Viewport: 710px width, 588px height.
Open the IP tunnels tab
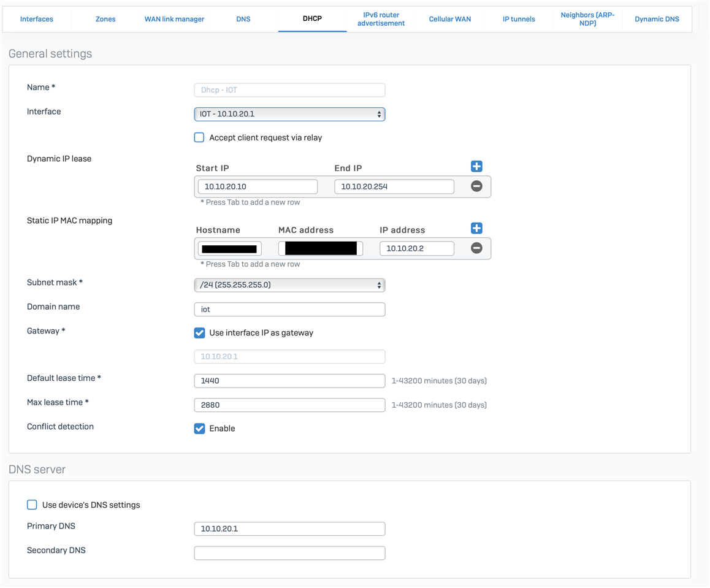[519, 19]
